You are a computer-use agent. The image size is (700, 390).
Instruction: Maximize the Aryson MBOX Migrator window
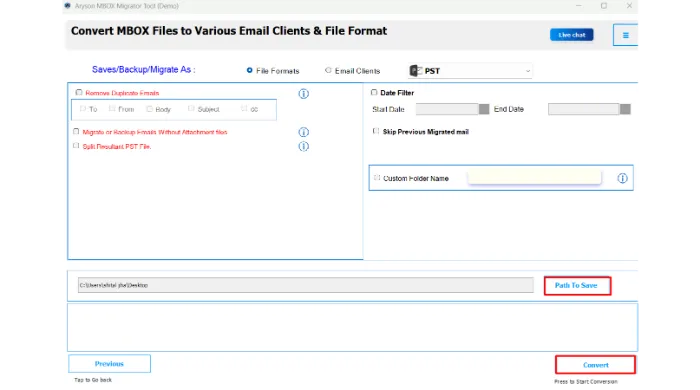(604, 6)
